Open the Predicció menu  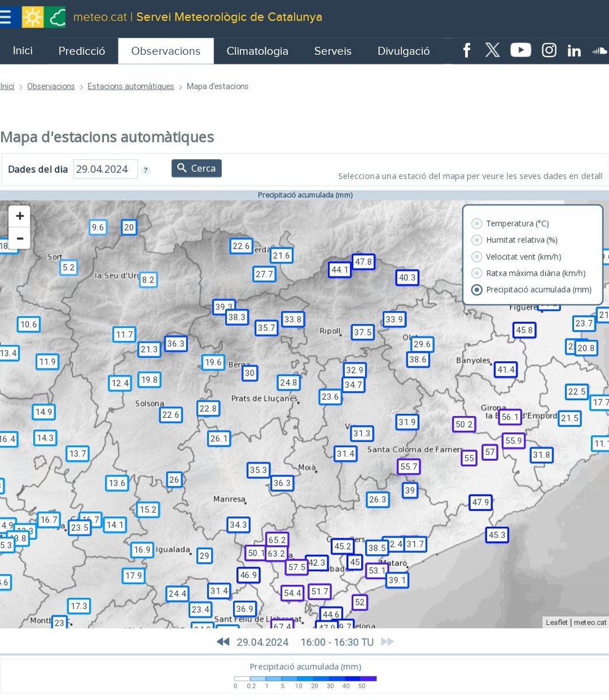[82, 51]
